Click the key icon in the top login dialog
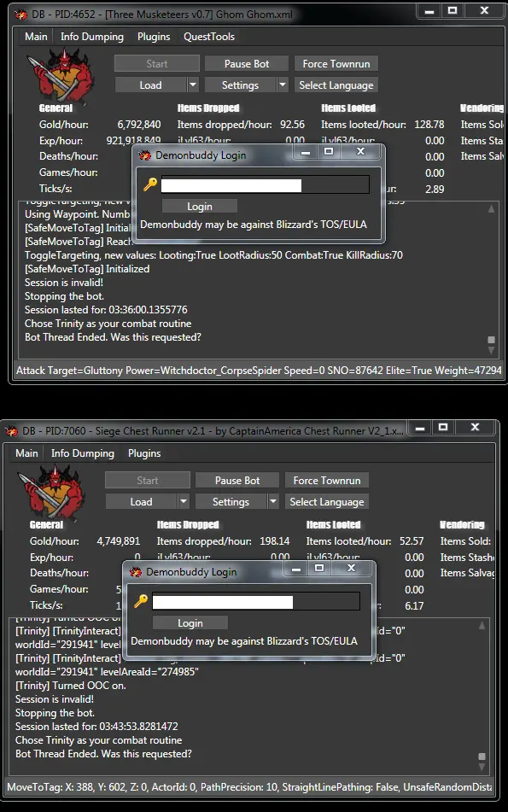This screenshot has width=508, height=812. click(150, 184)
